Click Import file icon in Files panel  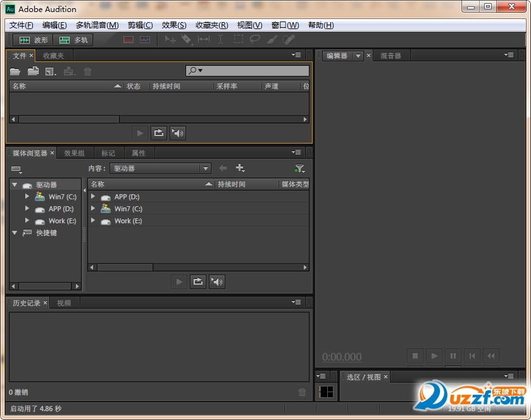coord(33,71)
